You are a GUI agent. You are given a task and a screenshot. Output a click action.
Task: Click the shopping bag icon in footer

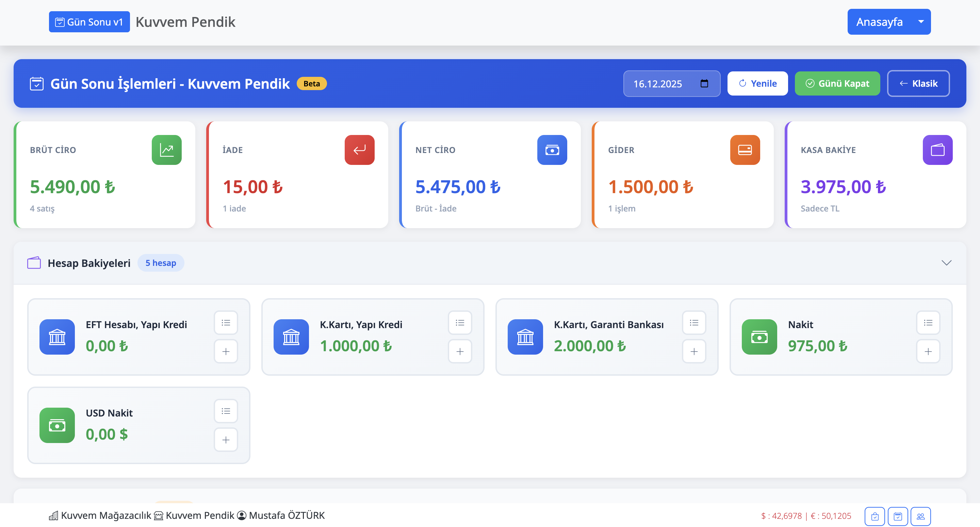874,516
